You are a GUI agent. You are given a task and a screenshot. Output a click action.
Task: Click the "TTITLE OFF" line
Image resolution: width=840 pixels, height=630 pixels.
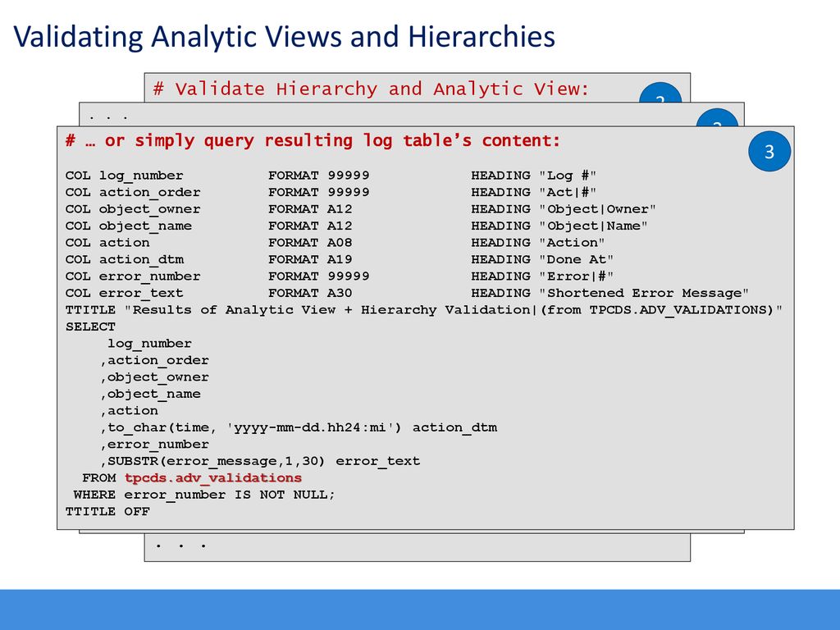[x=107, y=512]
